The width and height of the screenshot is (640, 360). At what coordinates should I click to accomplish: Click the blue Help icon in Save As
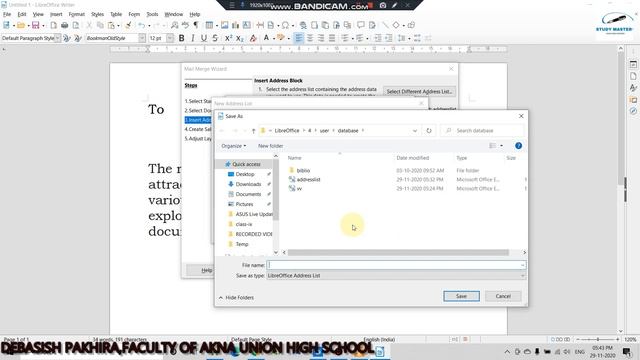pos(518,146)
